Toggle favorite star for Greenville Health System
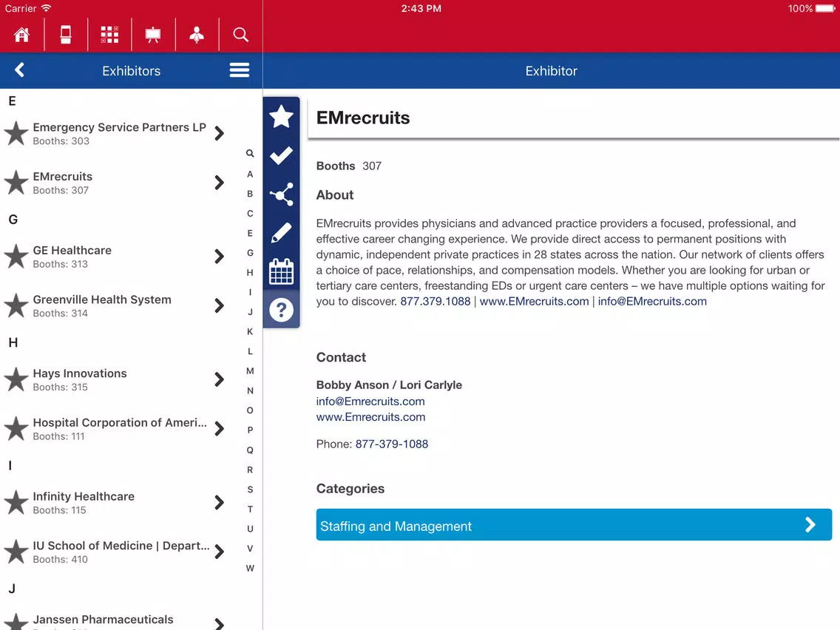The height and width of the screenshot is (630, 840). [16, 306]
